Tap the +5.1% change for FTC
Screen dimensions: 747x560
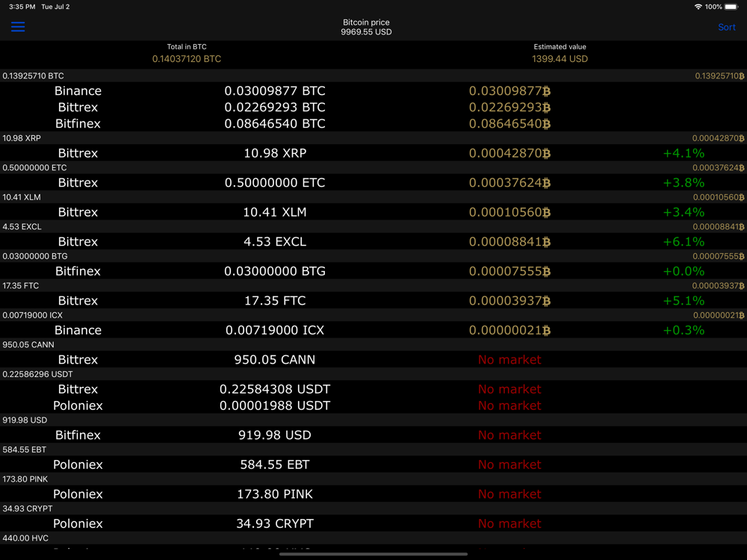tap(684, 300)
